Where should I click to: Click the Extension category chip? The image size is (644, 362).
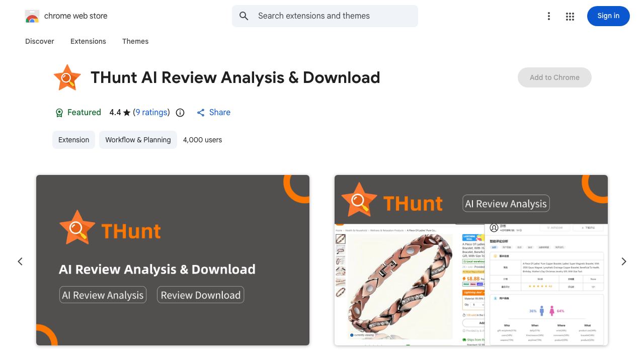[73, 140]
